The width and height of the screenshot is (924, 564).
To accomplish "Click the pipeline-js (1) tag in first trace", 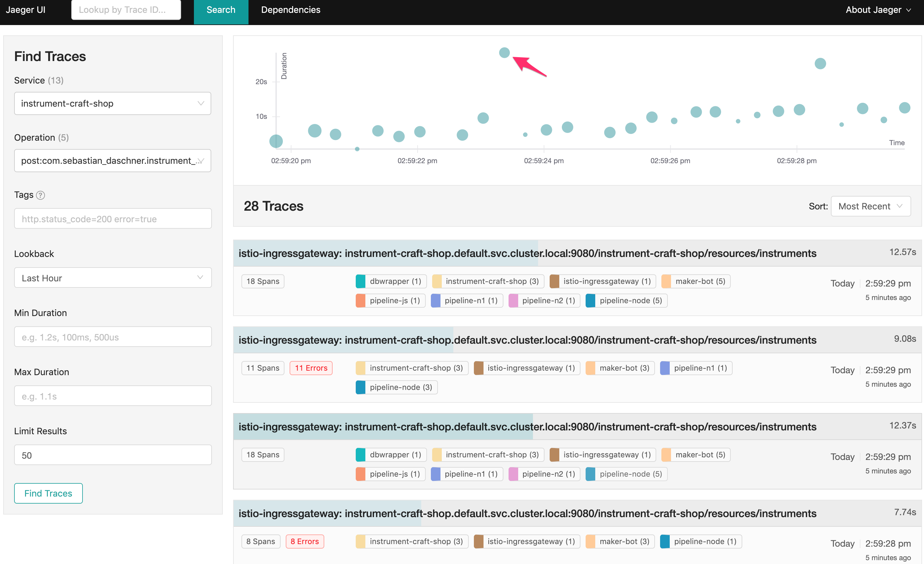I will pos(390,300).
